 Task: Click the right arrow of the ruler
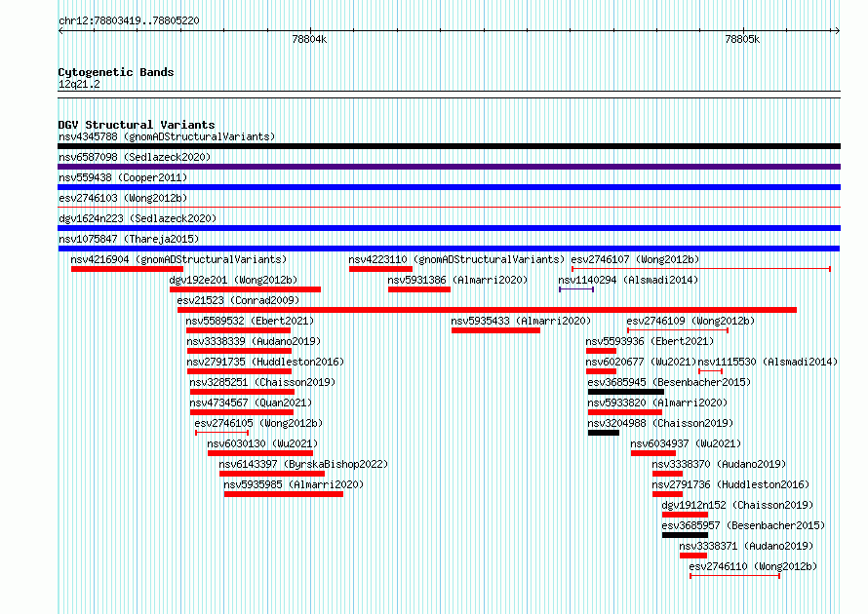tap(838, 31)
